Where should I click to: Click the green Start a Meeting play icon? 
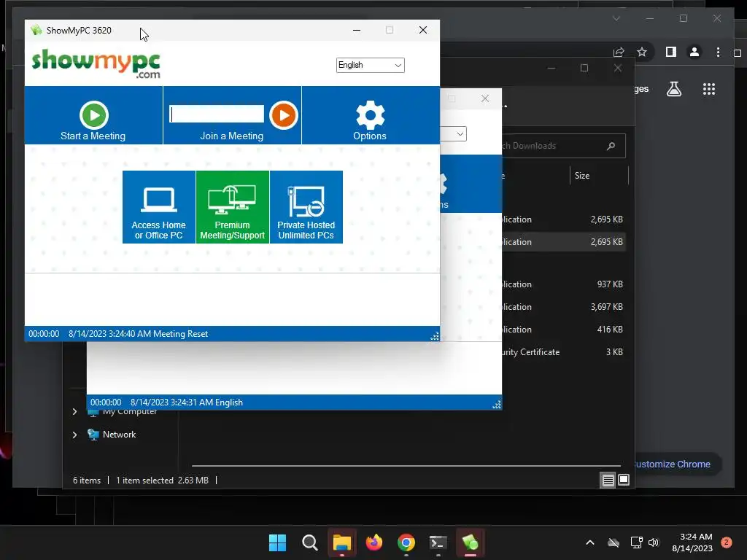click(x=94, y=114)
